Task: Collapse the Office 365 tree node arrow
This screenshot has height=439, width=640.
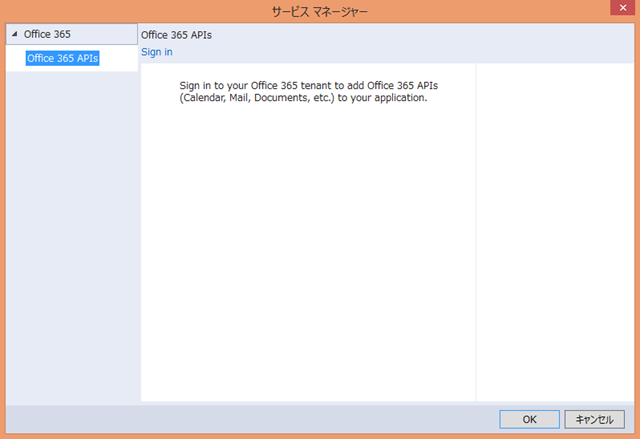Action: coord(15,34)
